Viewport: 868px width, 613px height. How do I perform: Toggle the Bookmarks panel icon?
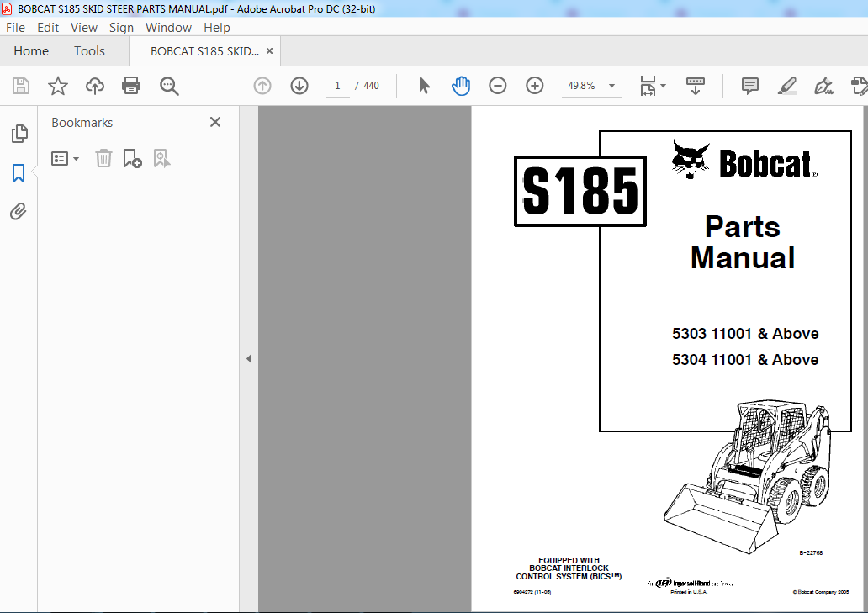click(x=19, y=172)
